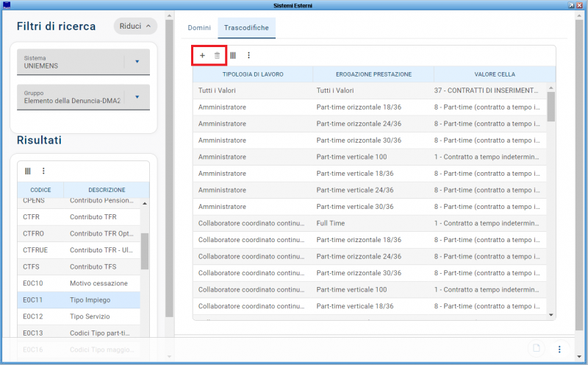Collapse filters with Riduci button
This screenshot has height=365, width=588.
click(135, 26)
